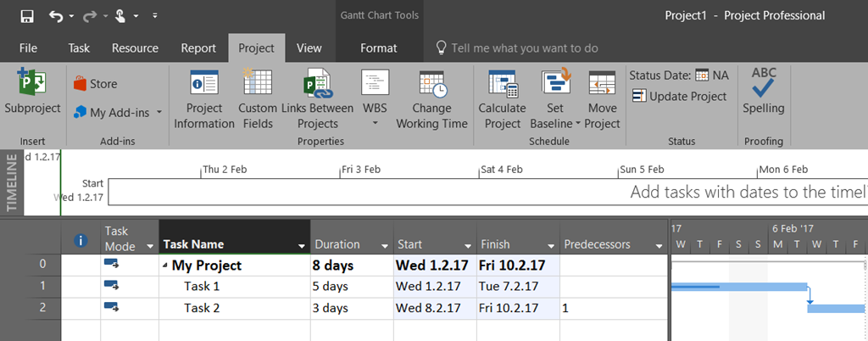Run the Spelling check
868x341 pixels.
[763, 85]
